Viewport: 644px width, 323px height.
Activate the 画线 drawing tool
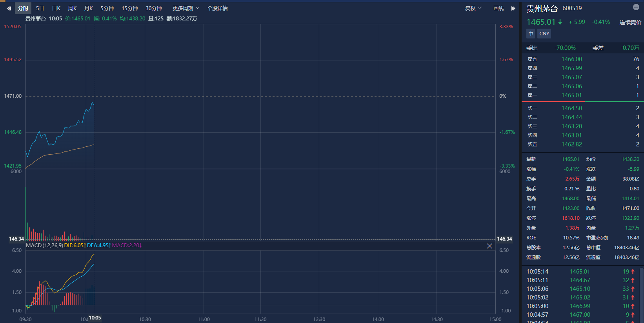click(498, 8)
